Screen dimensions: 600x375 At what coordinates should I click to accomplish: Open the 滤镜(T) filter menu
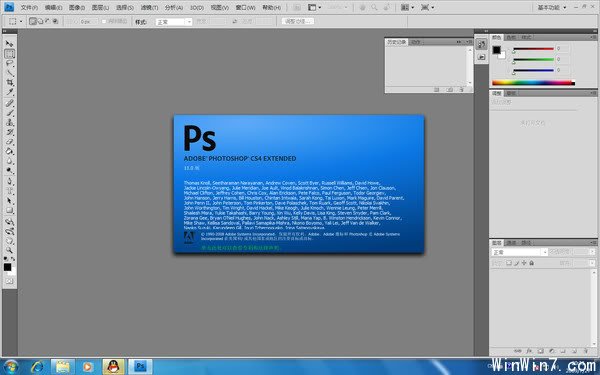coord(149,7)
